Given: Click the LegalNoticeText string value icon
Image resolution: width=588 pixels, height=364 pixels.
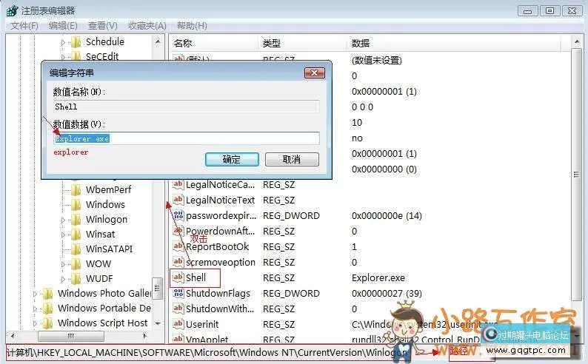Looking at the screenshot, I should click(x=178, y=200).
